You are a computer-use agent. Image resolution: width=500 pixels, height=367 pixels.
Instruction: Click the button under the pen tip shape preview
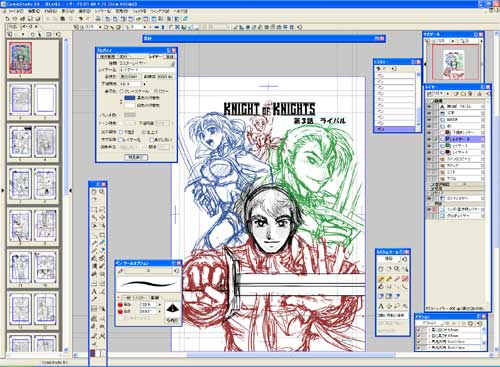coord(172,321)
